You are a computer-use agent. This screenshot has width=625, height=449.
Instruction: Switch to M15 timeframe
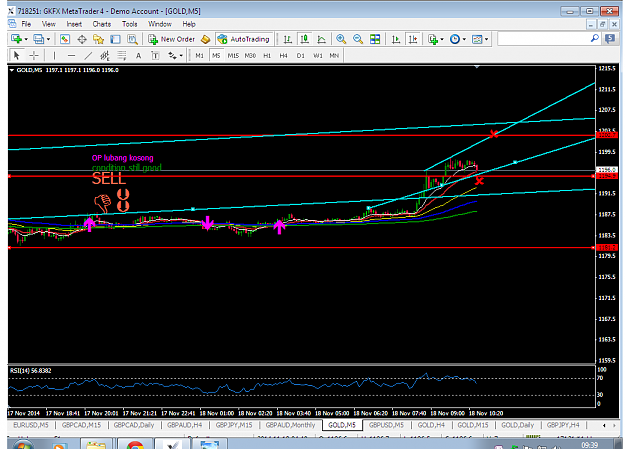point(233,56)
